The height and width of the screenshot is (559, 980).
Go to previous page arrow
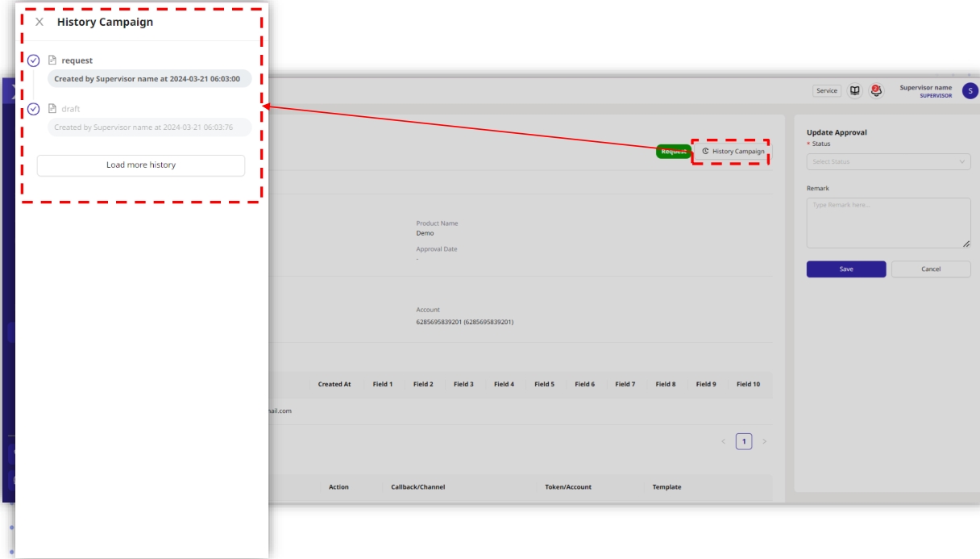click(723, 441)
